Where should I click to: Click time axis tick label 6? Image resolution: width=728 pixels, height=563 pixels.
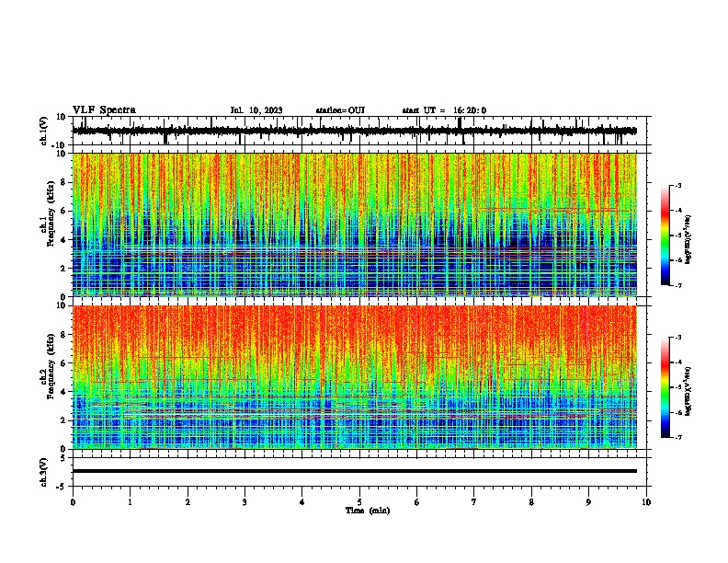click(x=417, y=502)
